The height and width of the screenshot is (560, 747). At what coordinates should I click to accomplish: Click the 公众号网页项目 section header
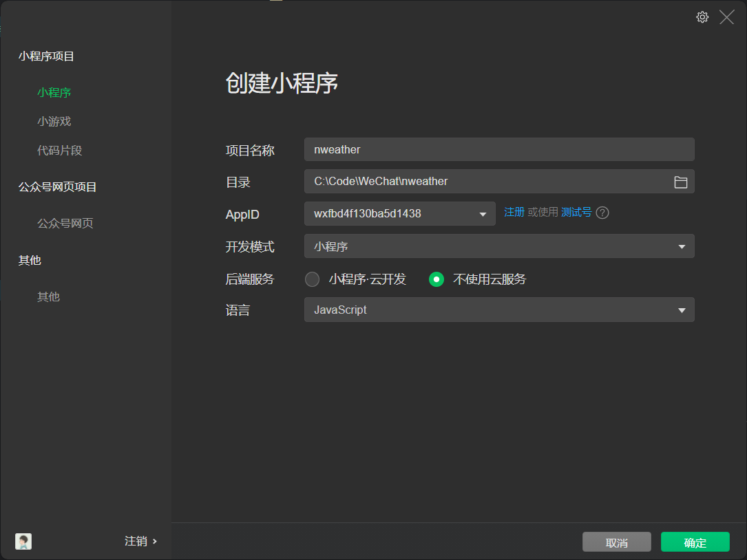[57, 187]
